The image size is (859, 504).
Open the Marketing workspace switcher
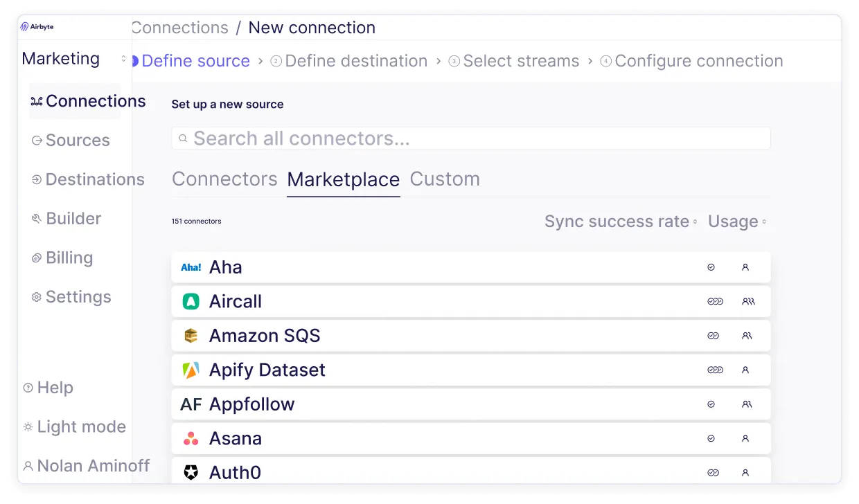pyautogui.click(x=74, y=59)
